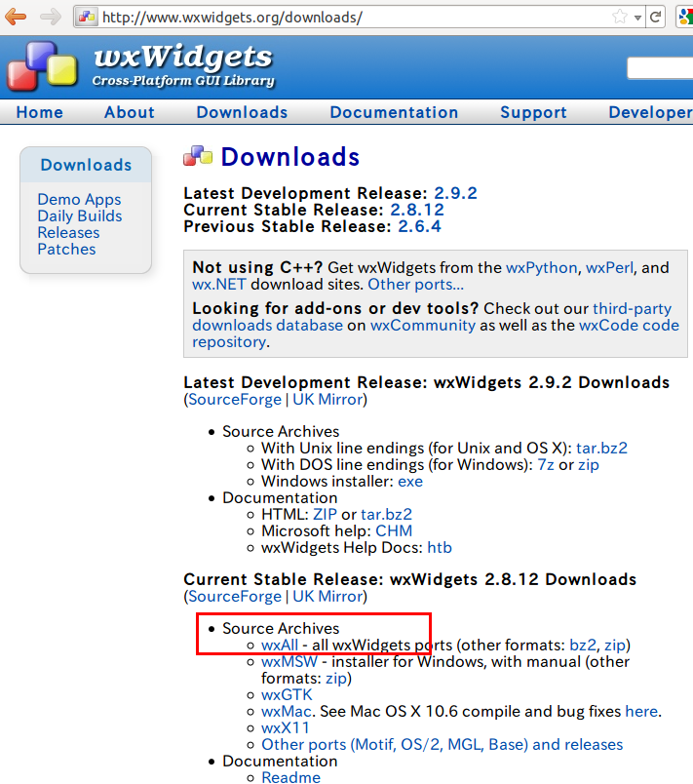Open the wxCode code repository link
The width and height of the screenshot is (693, 784).
629,325
